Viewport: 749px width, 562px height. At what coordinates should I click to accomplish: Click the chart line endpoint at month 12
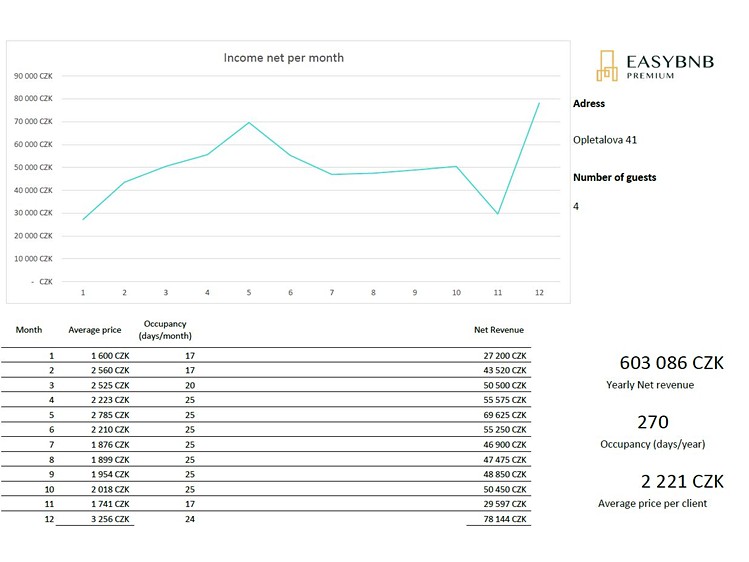(x=539, y=103)
